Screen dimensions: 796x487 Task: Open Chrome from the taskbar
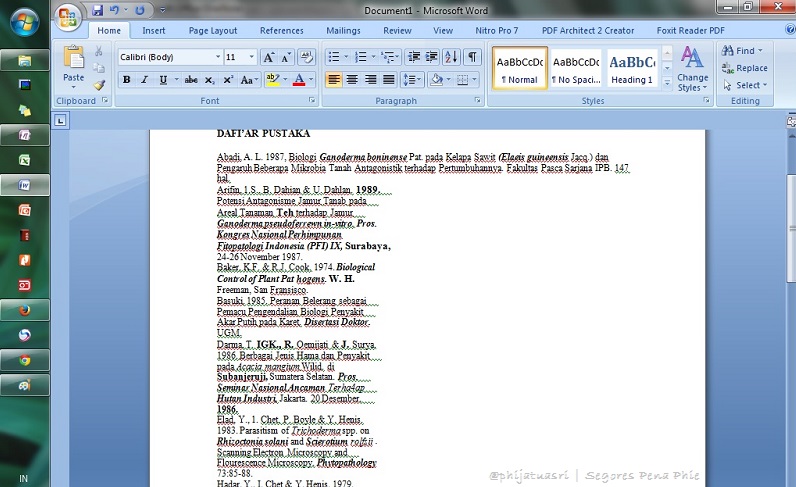[x=24, y=360]
